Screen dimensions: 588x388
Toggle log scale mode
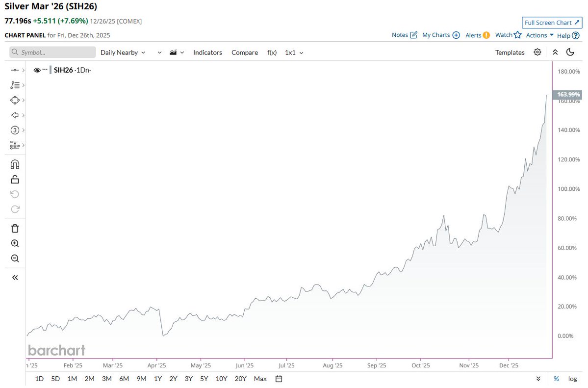click(x=572, y=379)
